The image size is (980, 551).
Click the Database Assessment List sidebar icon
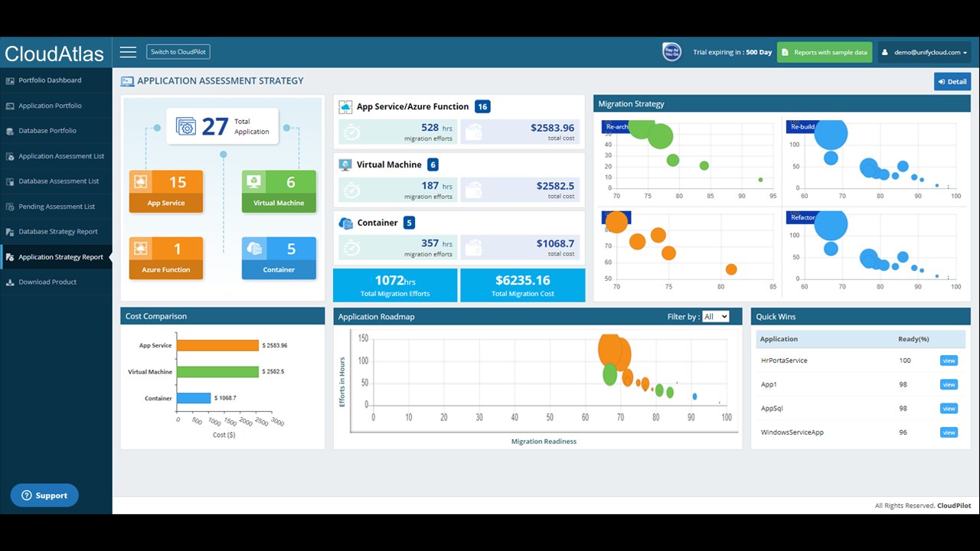click(x=10, y=181)
